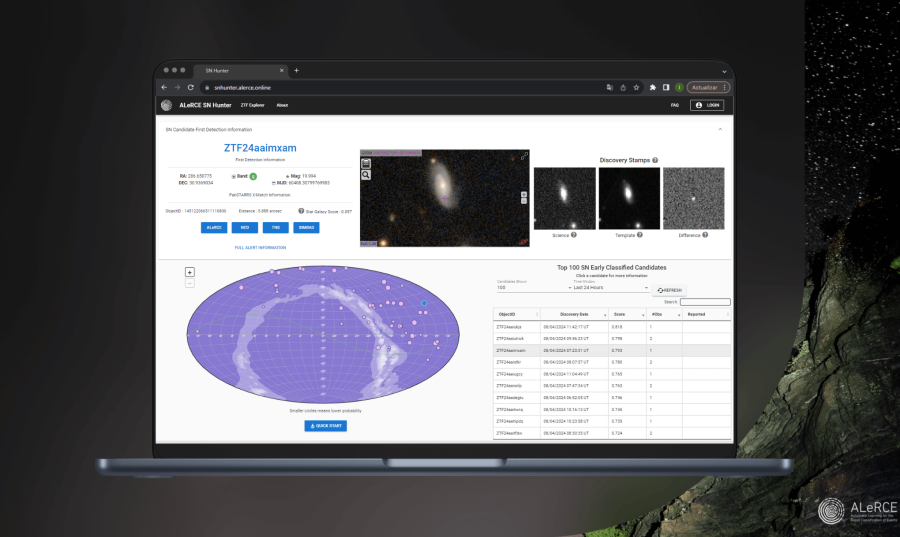Click the ALeRCE logo in the navbar
The image size is (900, 537).
click(x=166, y=105)
